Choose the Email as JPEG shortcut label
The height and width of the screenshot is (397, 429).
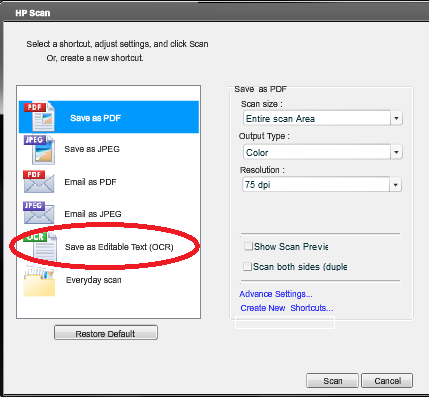(x=93, y=214)
